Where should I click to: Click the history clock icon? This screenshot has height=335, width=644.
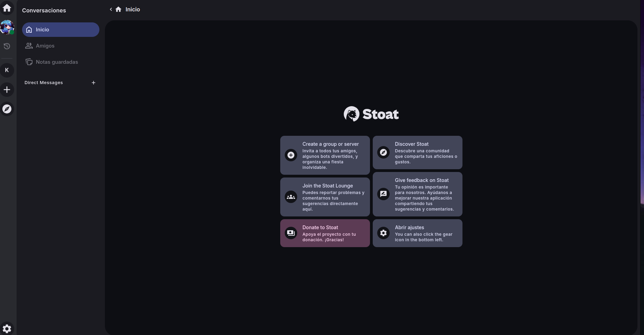7,46
